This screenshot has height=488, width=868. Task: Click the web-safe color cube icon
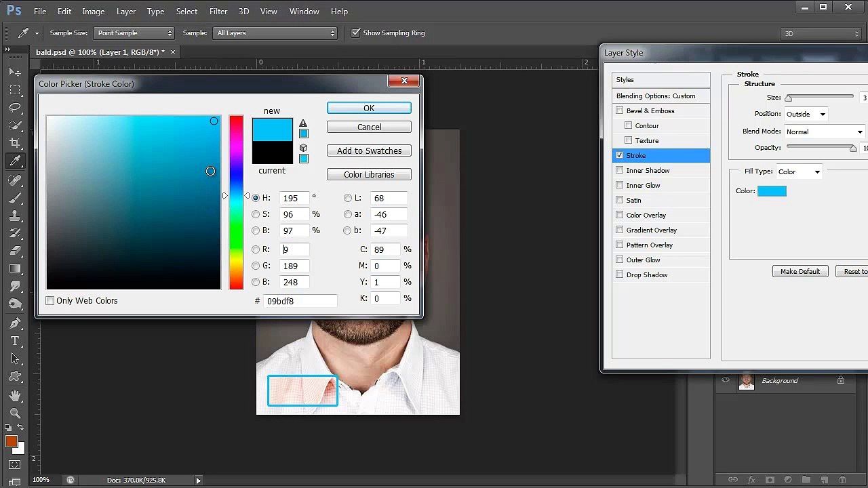click(303, 148)
